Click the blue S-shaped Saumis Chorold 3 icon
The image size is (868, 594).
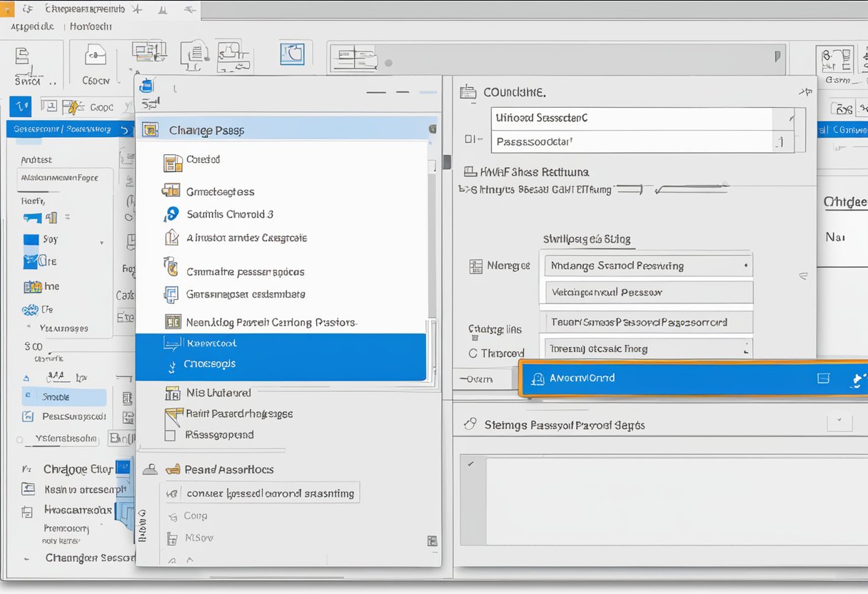tap(171, 213)
